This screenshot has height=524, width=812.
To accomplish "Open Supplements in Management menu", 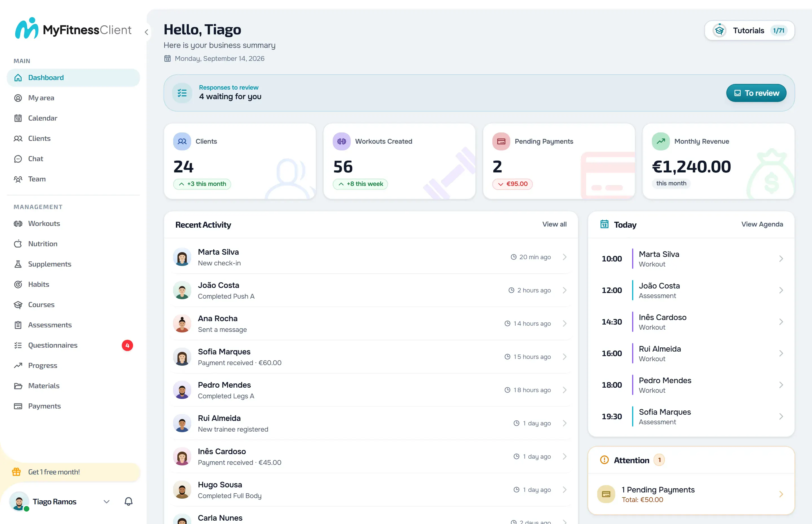I will pyautogui.click(x=73, y=264).
